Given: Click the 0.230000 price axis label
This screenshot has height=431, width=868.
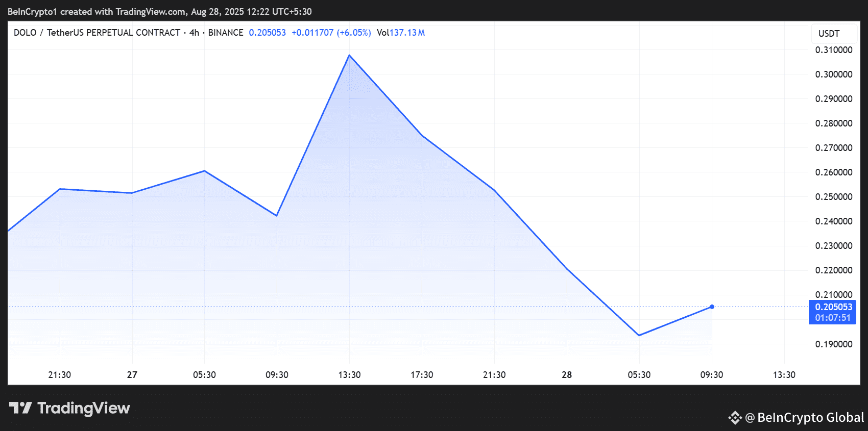Looking at the screenshot, I should tap(834, 246).
